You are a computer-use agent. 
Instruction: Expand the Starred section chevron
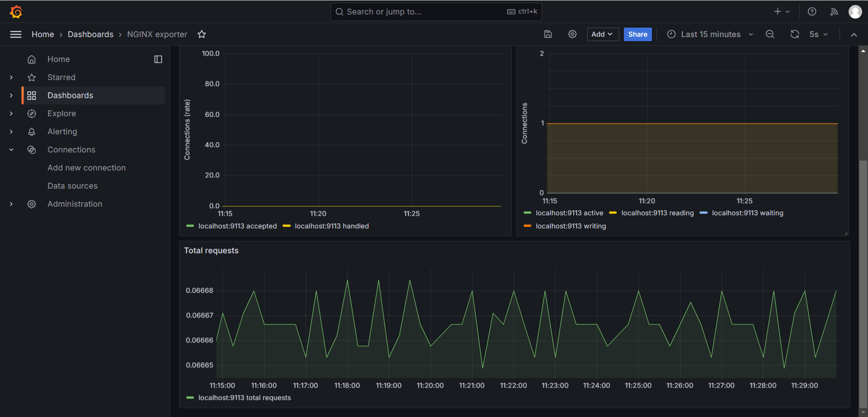pyautogui.click(x=11, y=77)
